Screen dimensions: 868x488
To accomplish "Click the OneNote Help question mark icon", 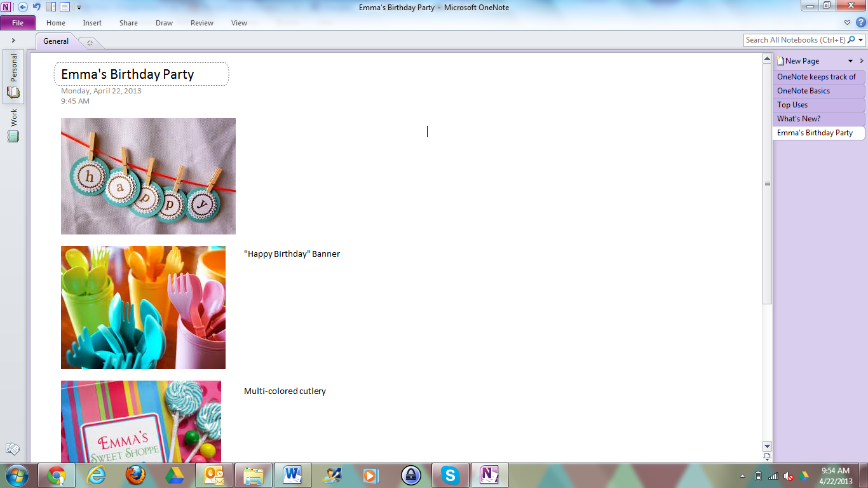I will click(861, 22).
